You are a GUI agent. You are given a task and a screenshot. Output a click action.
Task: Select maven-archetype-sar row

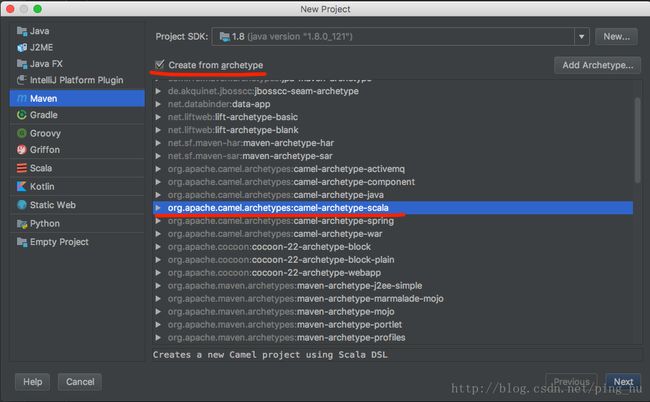click(x=393, y=156)
